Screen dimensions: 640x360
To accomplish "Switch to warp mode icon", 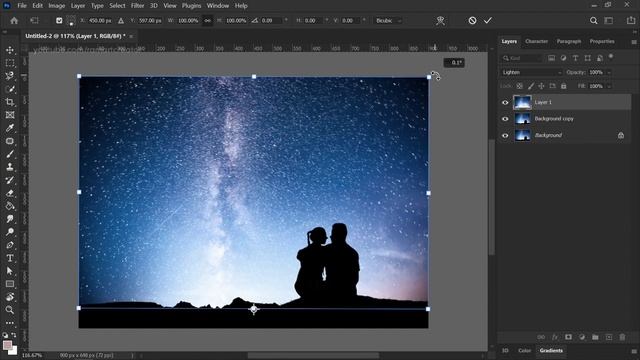I will (x=440, y=20).
